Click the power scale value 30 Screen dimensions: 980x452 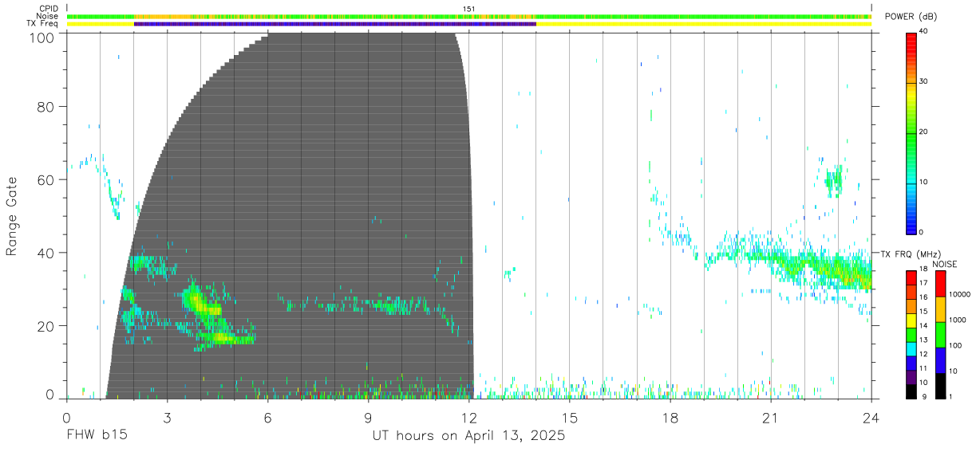click(924, 82)
